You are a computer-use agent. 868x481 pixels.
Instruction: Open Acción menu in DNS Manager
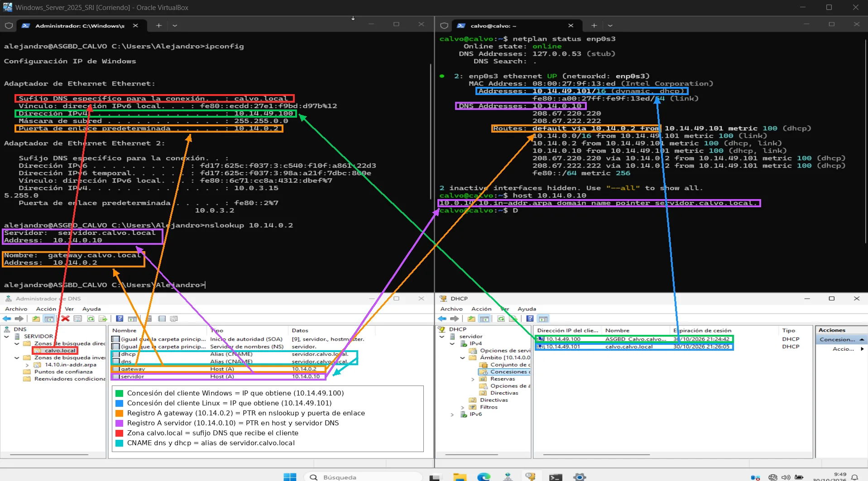(x=46, y=309)
